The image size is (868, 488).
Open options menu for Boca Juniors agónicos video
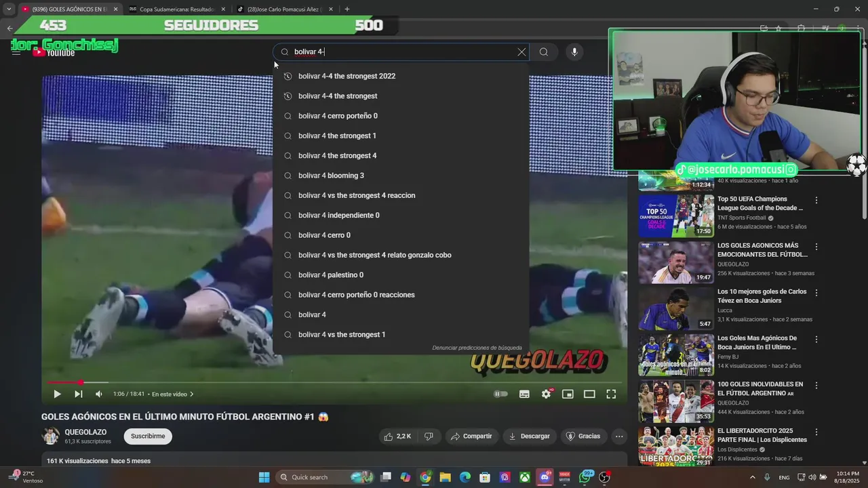pos(816,339)
